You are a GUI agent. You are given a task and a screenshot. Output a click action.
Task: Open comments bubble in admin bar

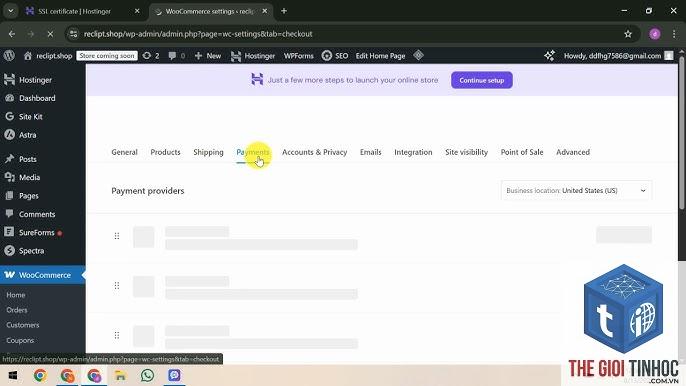point(176,56)
